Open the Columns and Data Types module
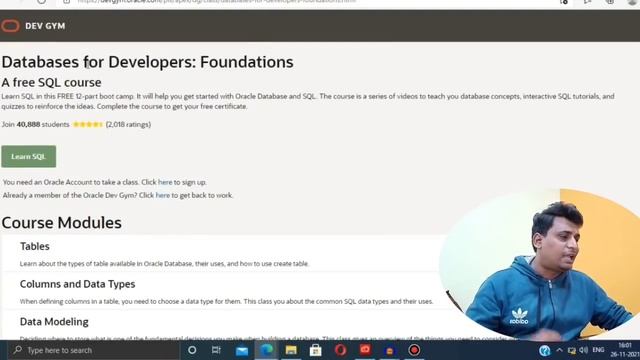The width and height of the screenshot is (640, 360). click(78, 284)
